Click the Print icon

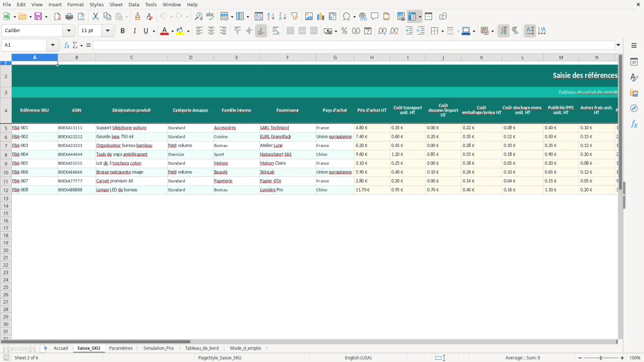69,17
